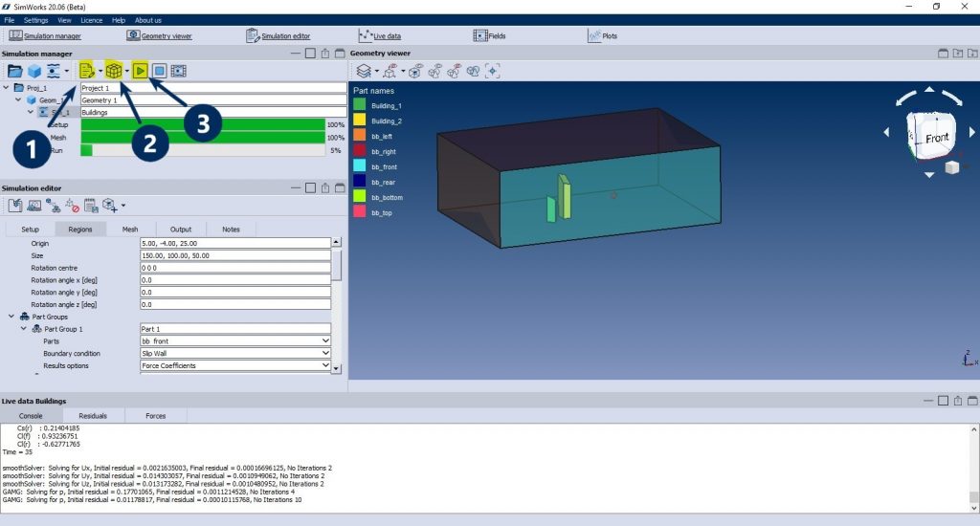Click the icon with red prohibited sign
The width and height of the screenshot is (980, 526).
point(72,206)
